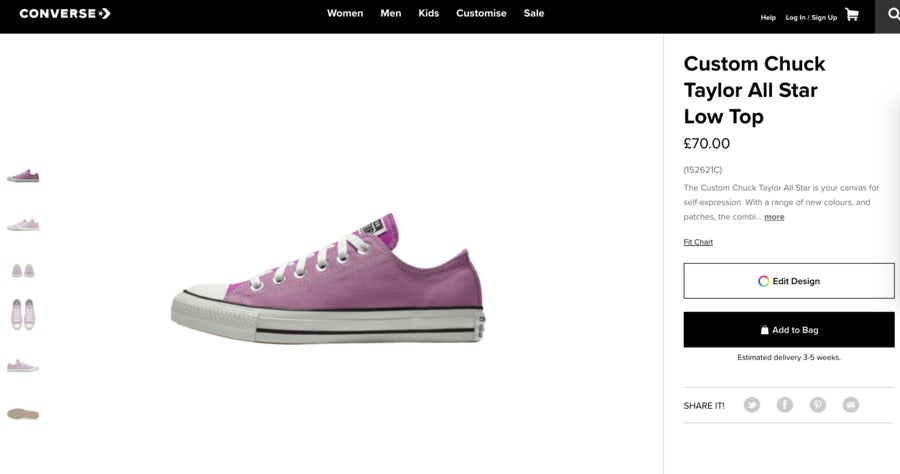Expand description with more link
The image size is (900, 474).
click(x=774, y=217)
